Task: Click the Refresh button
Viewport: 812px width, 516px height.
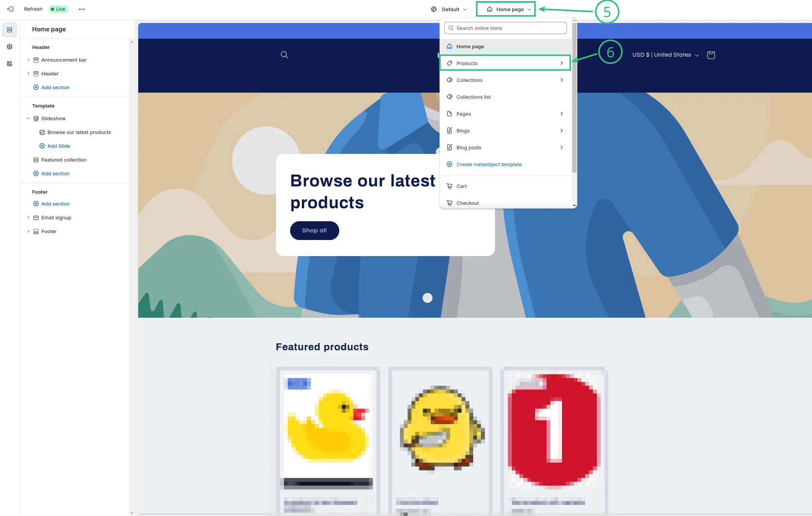Action: [x=33, y=9]
